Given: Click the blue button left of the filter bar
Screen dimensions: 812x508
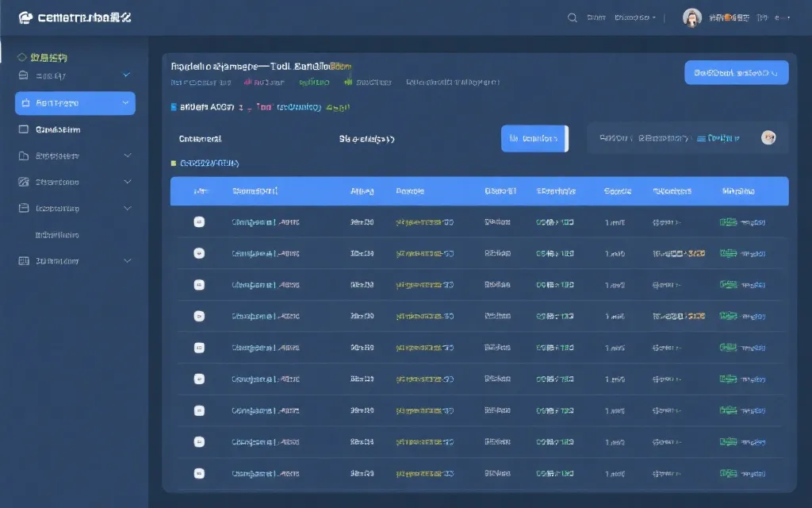Looking at the screenshot, I should tap(534, 138).
